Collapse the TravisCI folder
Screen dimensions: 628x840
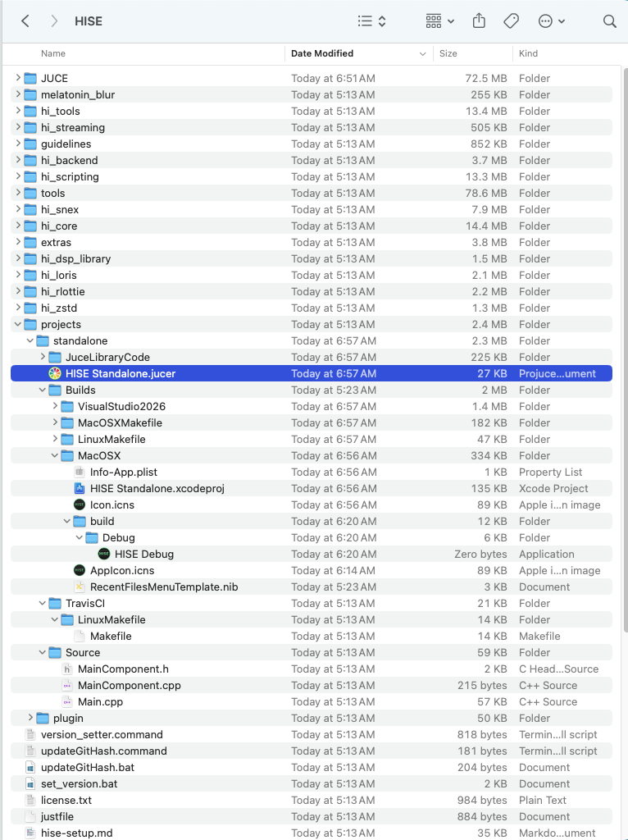43,603
